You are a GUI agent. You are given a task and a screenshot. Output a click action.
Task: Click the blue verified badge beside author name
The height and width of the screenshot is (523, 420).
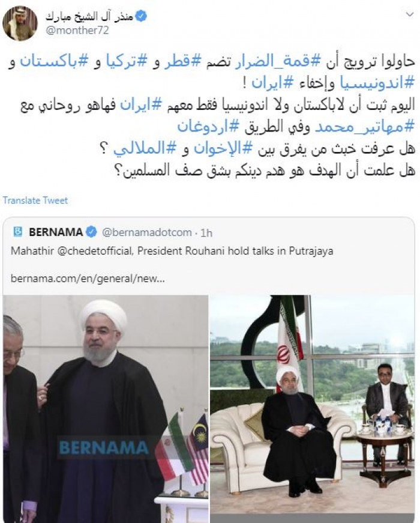pyautogui.click(x=141, y=16)
